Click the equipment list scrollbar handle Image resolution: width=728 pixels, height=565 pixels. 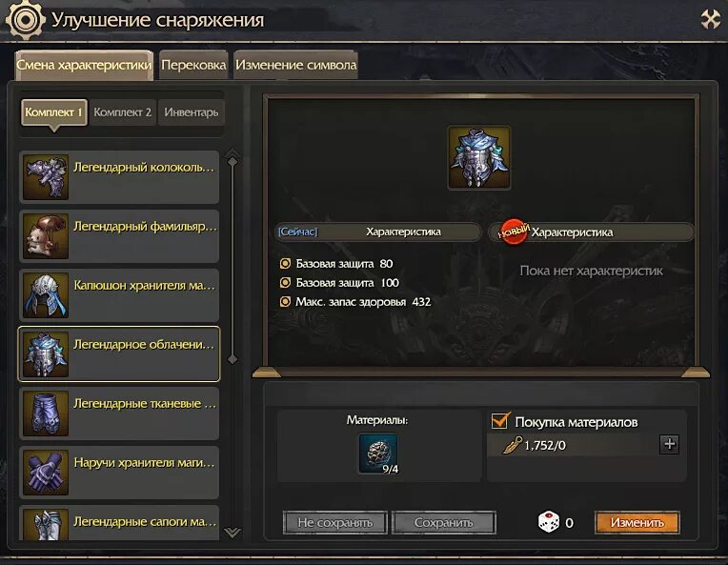click(233, 260)
